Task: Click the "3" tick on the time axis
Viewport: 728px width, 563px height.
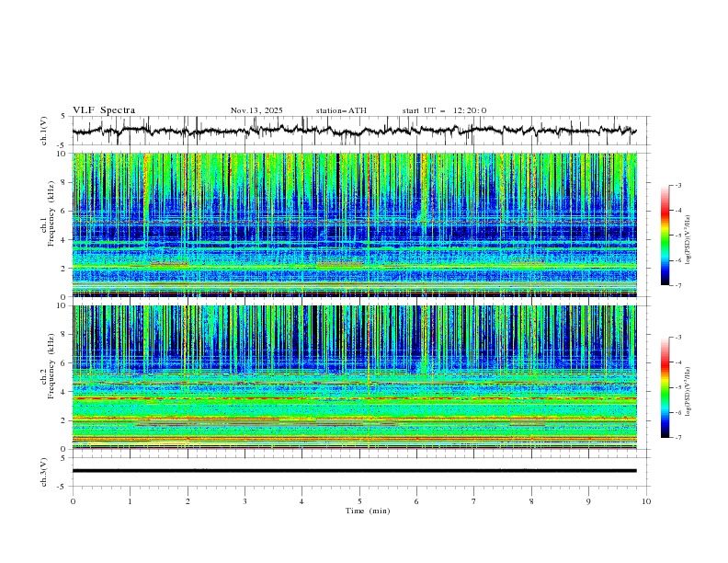Action: 245,501
